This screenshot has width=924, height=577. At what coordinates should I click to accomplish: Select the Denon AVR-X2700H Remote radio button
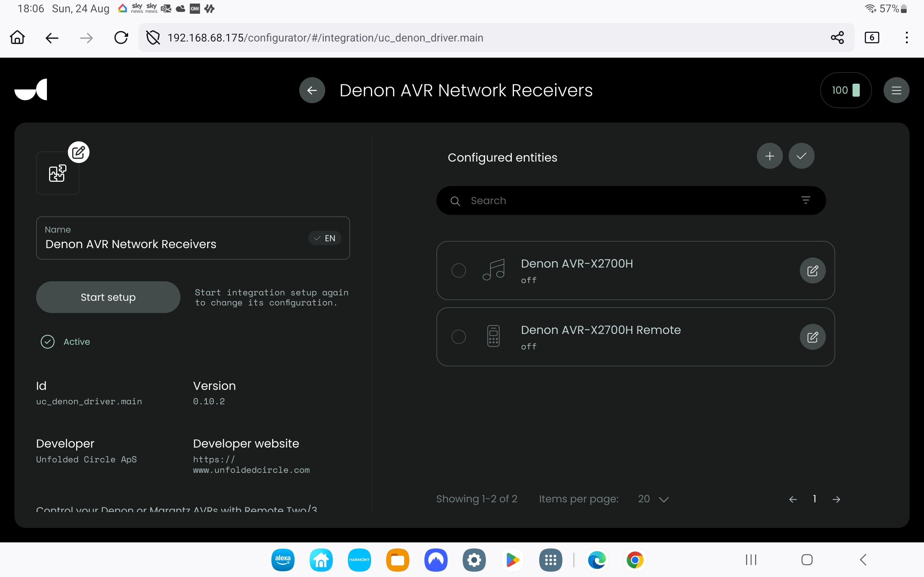(x=458, y=337)
